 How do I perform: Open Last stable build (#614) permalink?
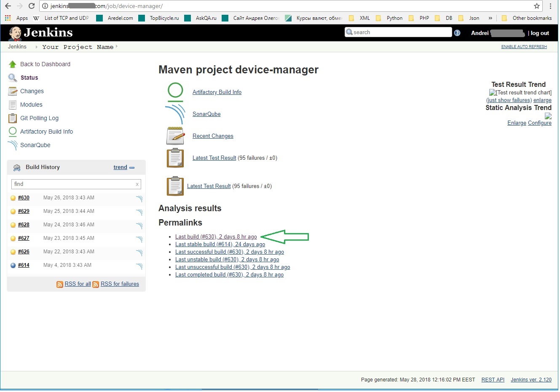(220, 244)
